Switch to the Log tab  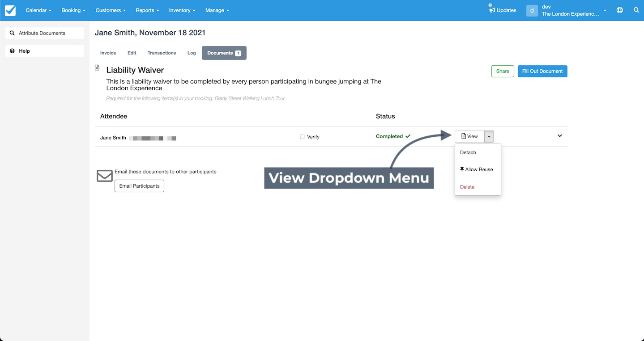click(192, 53)
